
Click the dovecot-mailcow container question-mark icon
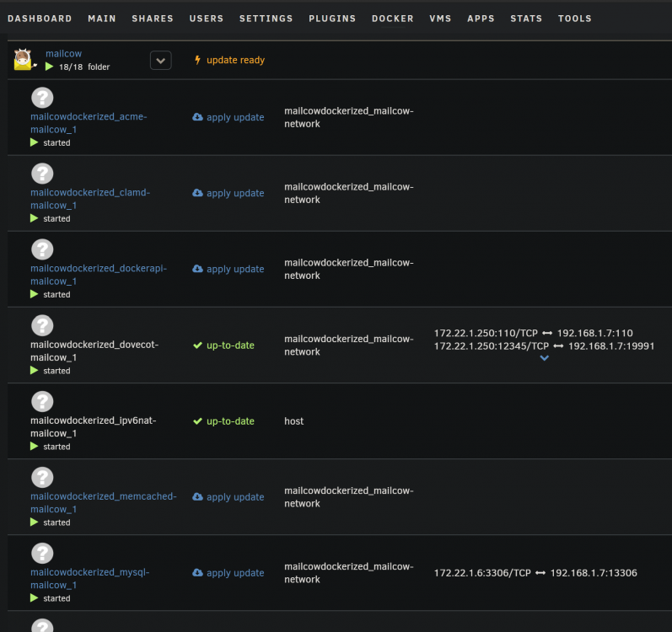coord(42,325)
